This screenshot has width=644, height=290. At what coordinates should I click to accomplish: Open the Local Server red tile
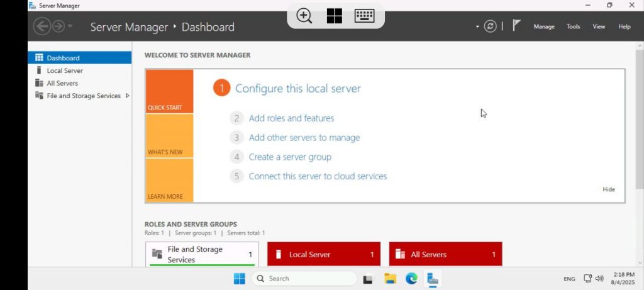click(x=324, y=254)
